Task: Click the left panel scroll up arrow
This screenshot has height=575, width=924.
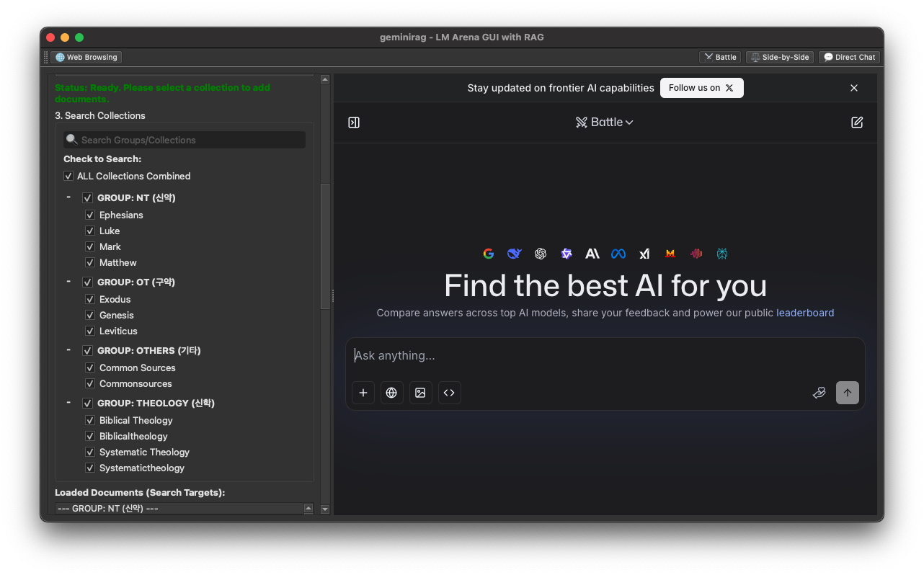Action: [x=325, y=79]
